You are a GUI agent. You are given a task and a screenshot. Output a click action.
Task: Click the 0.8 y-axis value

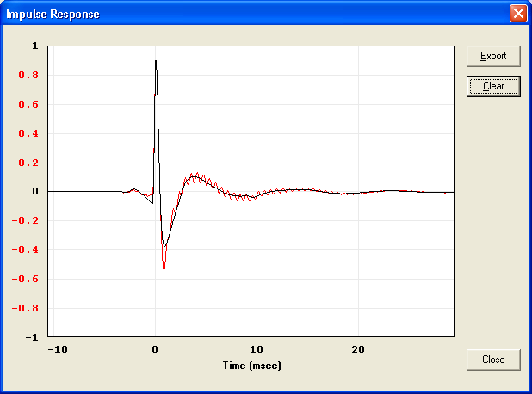click(x=28, y=75)
